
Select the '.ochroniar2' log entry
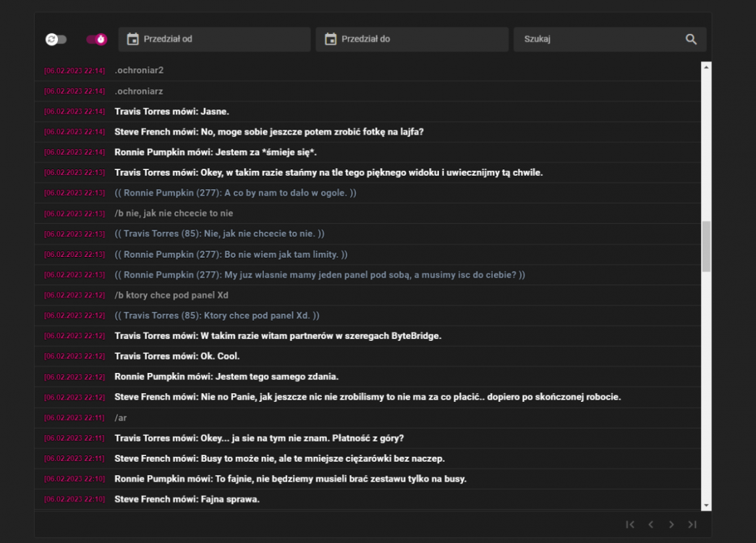(x=368, y=70)
